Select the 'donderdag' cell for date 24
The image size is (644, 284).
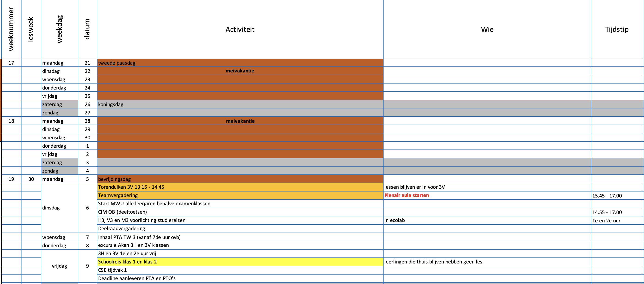point(60,88)
